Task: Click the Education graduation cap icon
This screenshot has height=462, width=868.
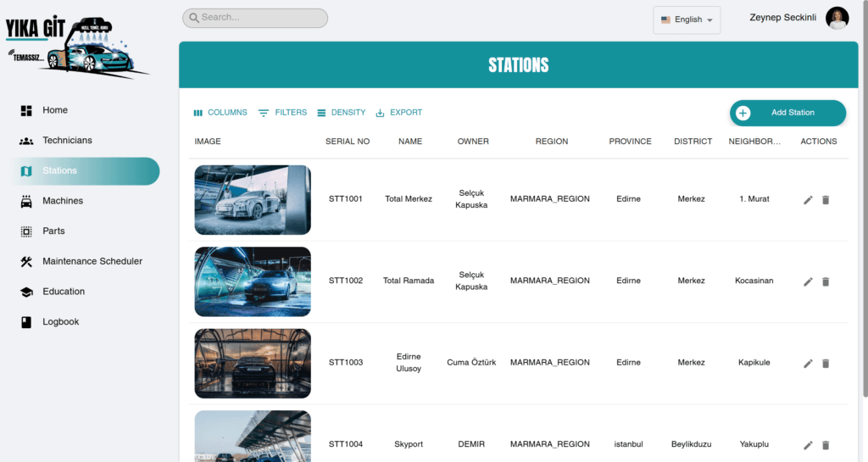Action: tap(26, 292)
